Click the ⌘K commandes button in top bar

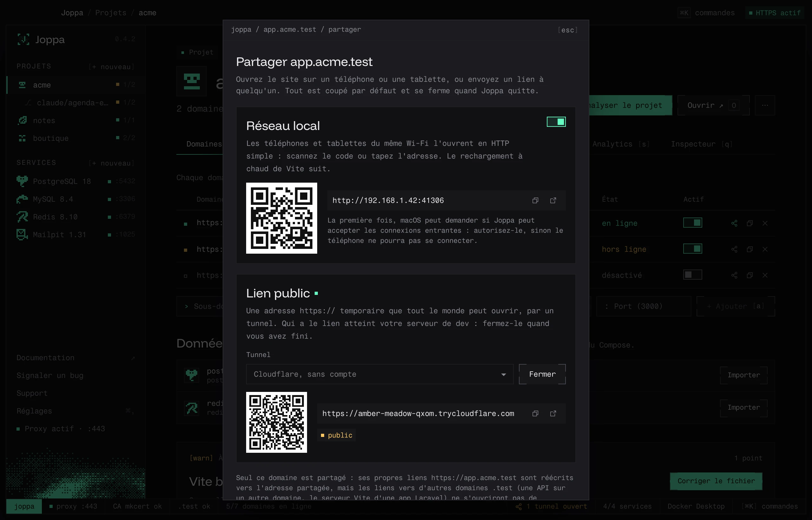click(706, 13)
